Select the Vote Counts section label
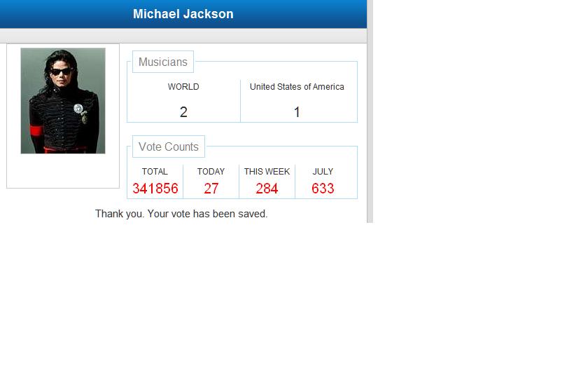This screenshot has width=588, height=368. click(x=168, y=146)
